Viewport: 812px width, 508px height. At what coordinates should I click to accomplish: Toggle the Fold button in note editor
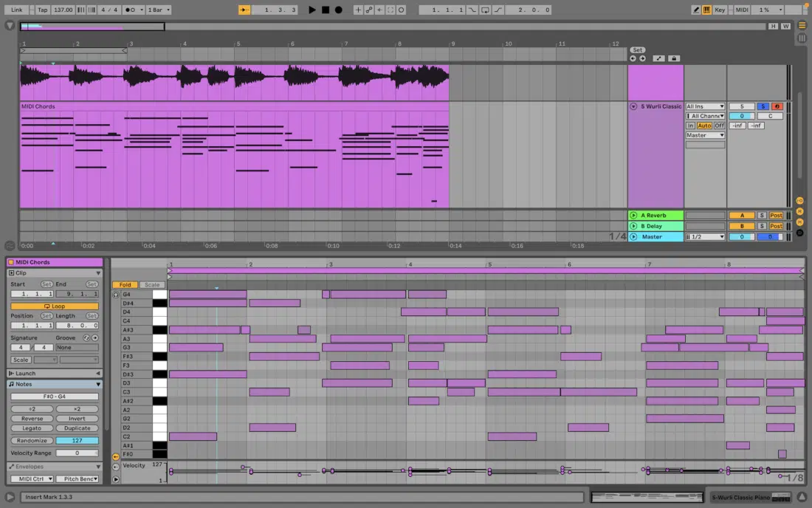[x=125, y=285]
